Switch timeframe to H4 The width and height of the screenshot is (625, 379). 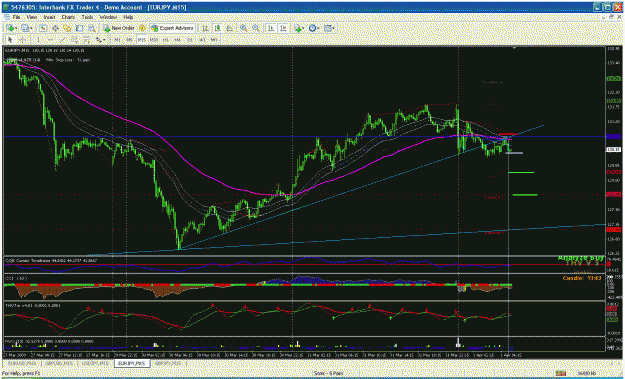point(178,40)
